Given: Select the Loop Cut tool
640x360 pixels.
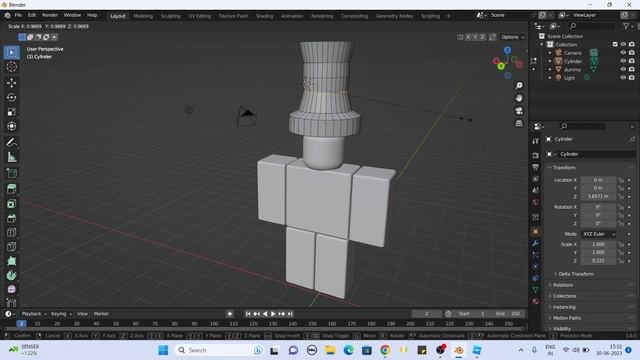Looking at the screenshot, I should 11,232.
